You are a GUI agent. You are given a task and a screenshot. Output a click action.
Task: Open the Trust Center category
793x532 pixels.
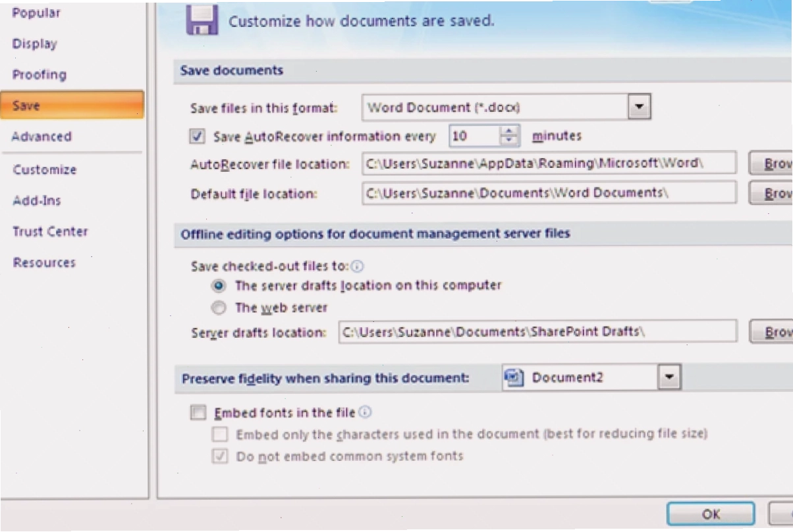pos(50,231)
